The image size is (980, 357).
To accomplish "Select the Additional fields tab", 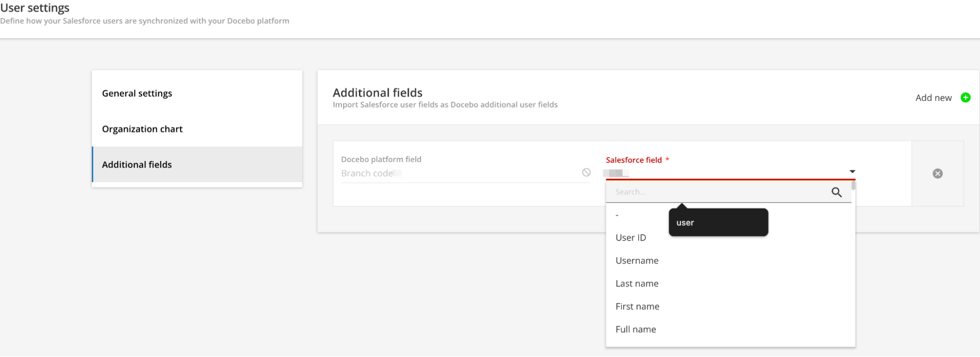I will coord(197,165).
